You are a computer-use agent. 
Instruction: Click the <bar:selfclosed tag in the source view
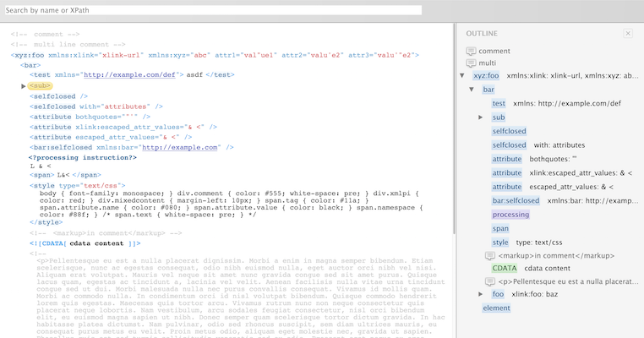point(61,147)
